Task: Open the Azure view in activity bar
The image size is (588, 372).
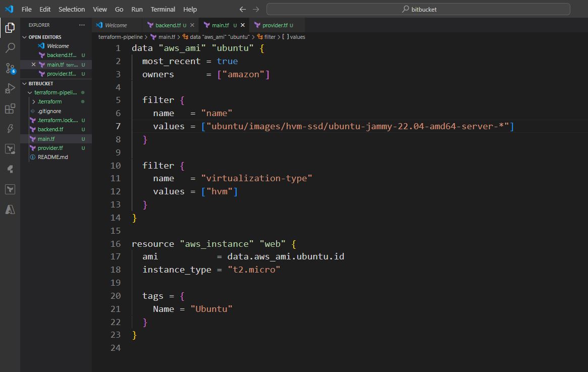Action: 10,209
